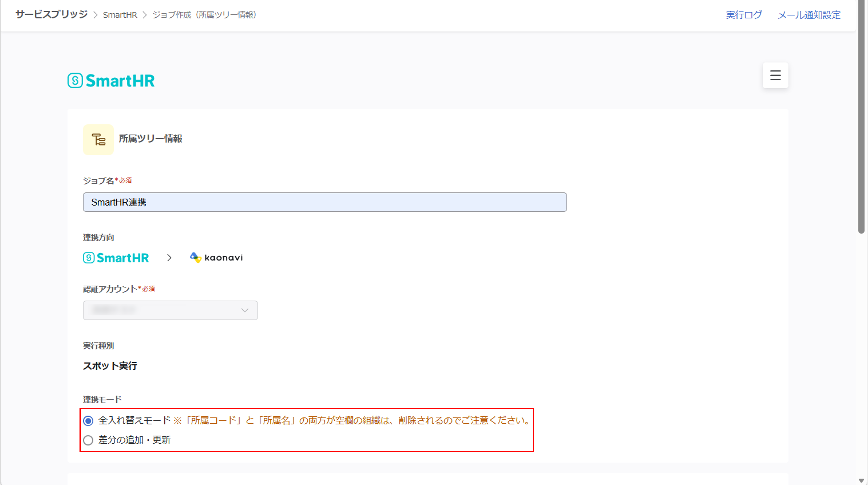Screen dimensions: 868x485
Task: Click the 連携モード label
Action: pos(102,400)
